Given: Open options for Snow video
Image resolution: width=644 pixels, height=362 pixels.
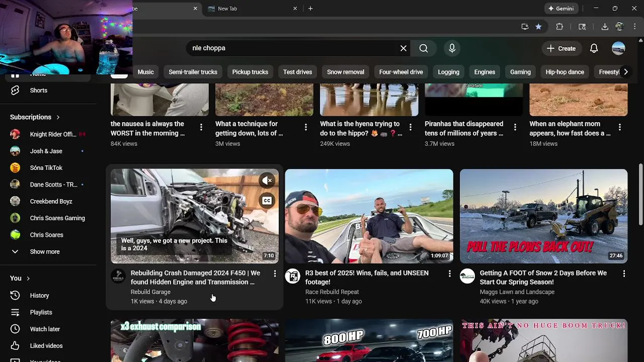Looking at the screenshot, I should pyautogui.click(x=624, y=274).
